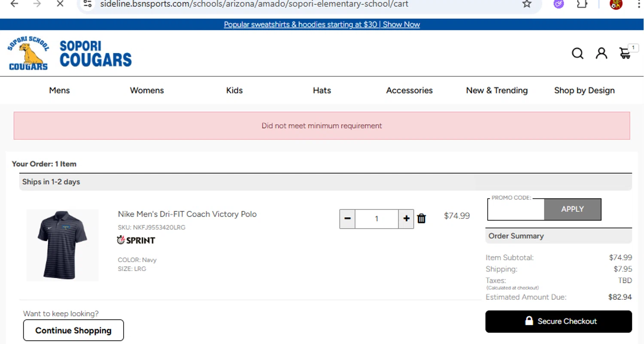
Task: Apply the promo code with APPLY button
Action: tap(572, 209)
